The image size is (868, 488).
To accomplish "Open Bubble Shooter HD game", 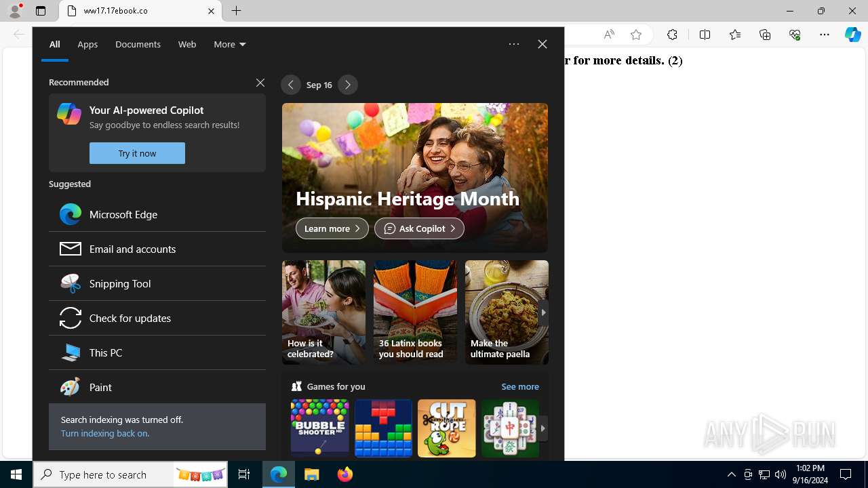I will (320, 428).
